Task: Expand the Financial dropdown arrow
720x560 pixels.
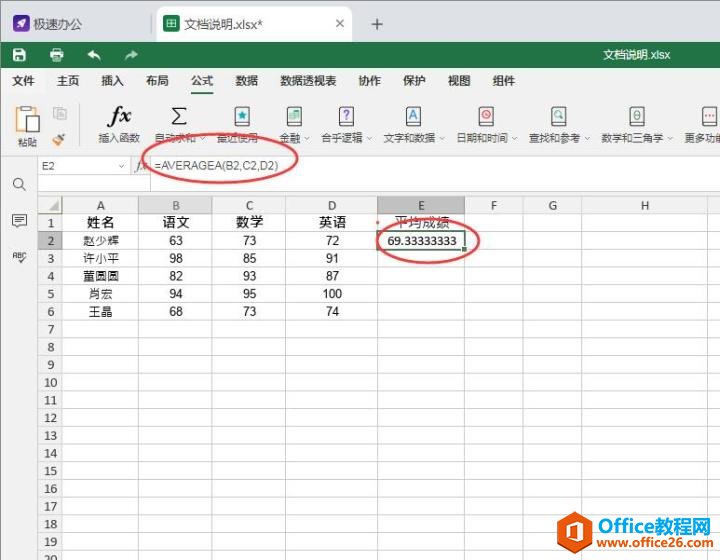Action: pyautogui.click(x=307, y=138)
